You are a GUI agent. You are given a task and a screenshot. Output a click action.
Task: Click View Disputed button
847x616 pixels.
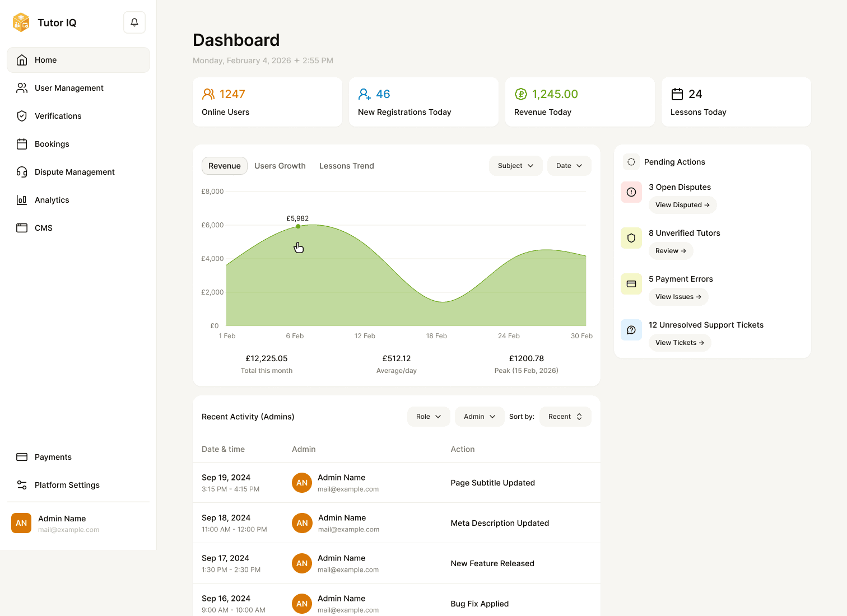(682, 205)
